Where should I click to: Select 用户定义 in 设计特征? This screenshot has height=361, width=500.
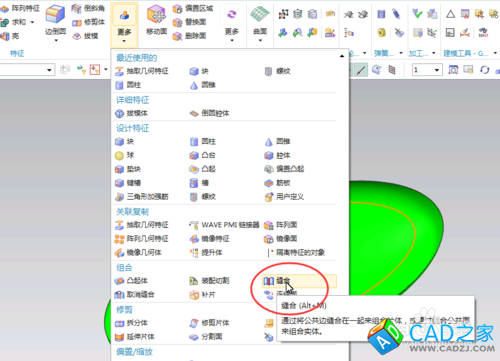[x=284, y=197]
